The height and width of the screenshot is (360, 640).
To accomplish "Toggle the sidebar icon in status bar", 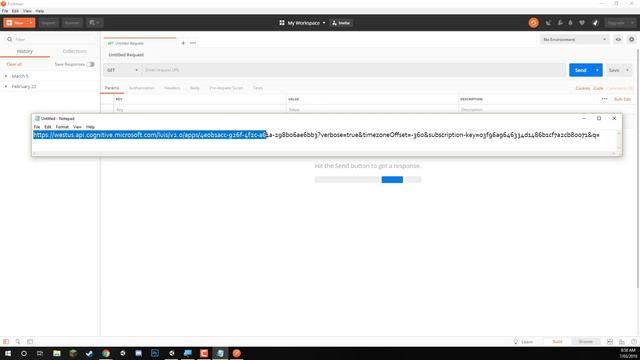I will click(x=6, y=342).
